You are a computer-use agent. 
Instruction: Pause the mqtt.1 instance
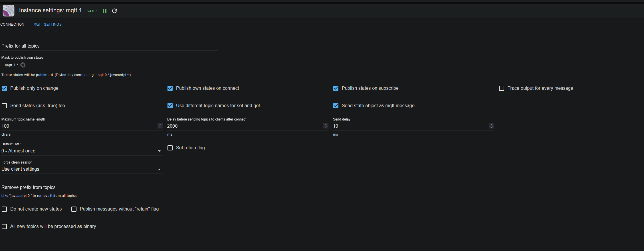point(105,11)
